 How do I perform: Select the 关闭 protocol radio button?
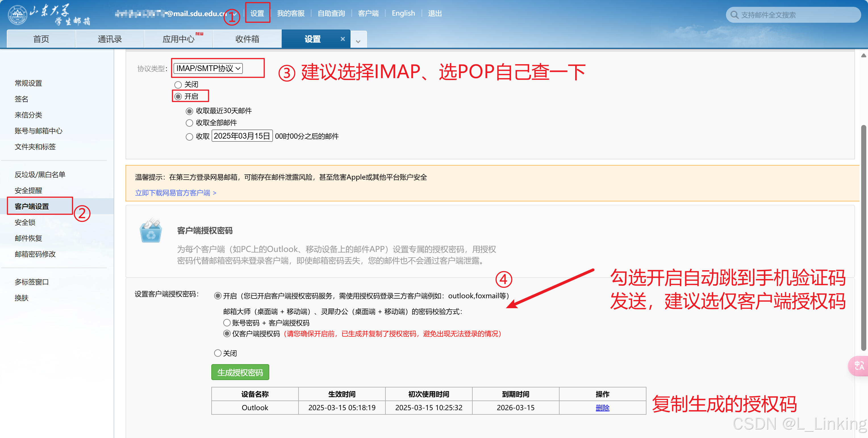(x=178, y=85)
